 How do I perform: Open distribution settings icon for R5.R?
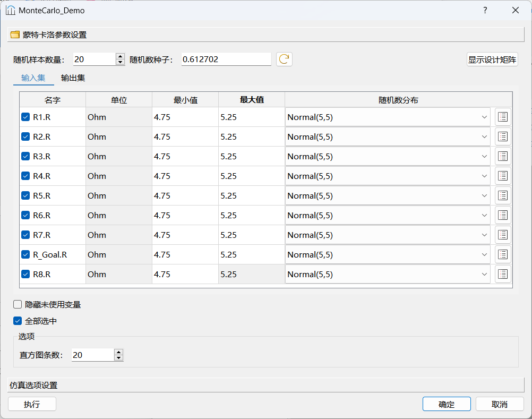[x=503, y=196]
